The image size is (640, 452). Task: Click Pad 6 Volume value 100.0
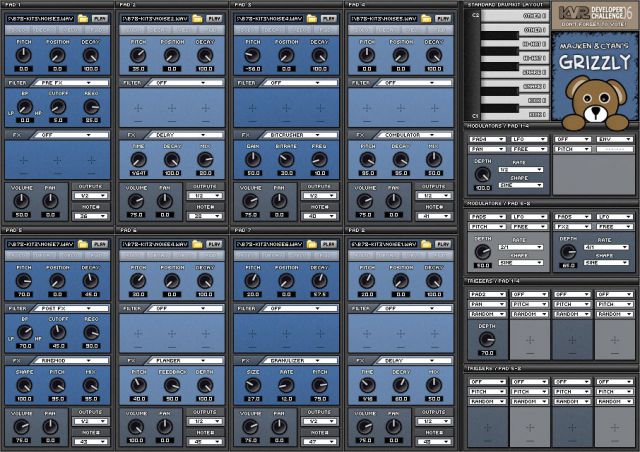coord(136,441)
